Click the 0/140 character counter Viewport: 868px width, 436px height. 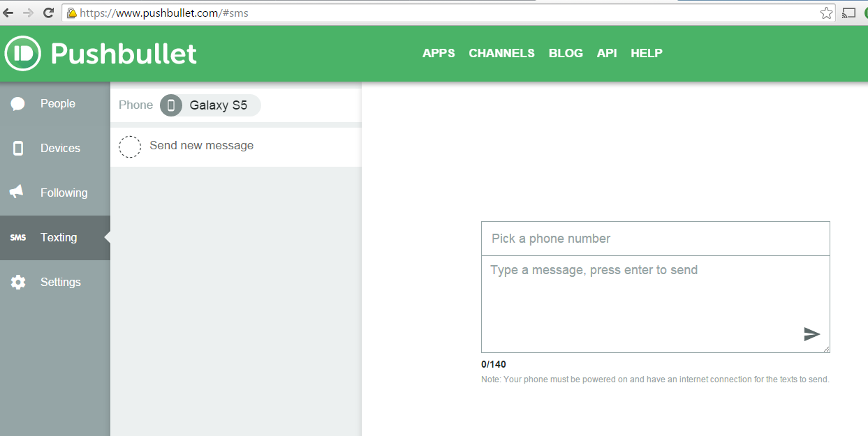coord(494,364)
